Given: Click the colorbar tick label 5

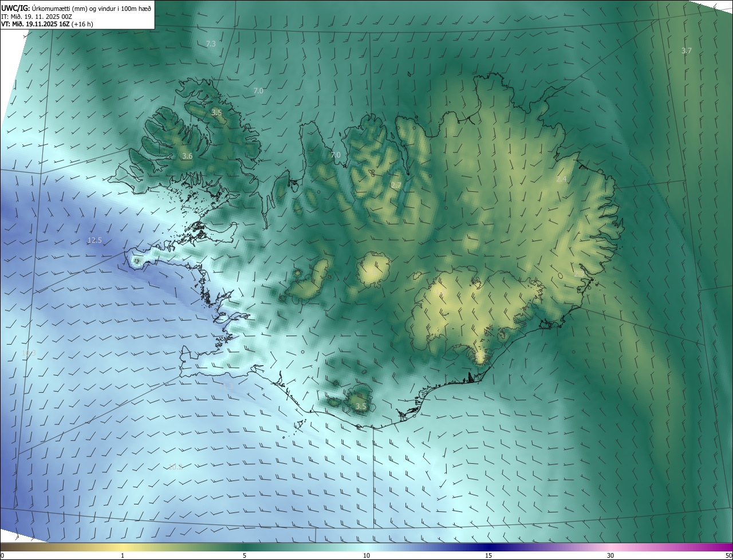Looking at the screenshot, I should pyautogui.click(x=245, y=556).
